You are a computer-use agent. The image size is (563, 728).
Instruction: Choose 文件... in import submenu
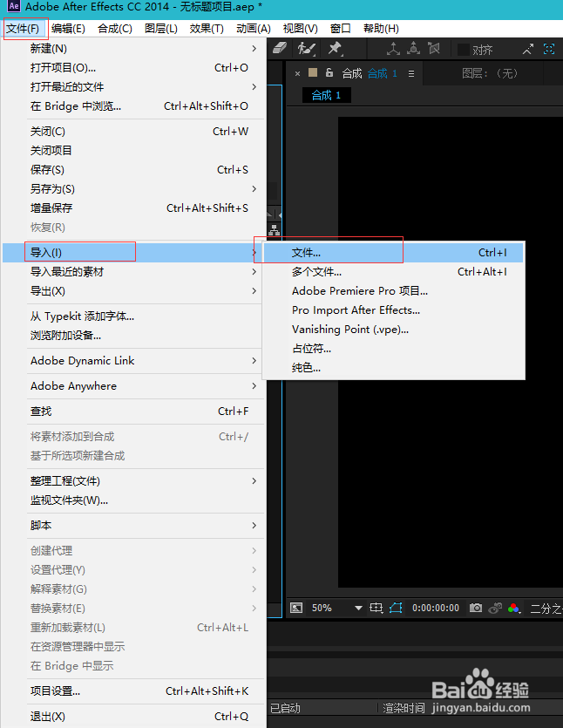pos(394,253)
